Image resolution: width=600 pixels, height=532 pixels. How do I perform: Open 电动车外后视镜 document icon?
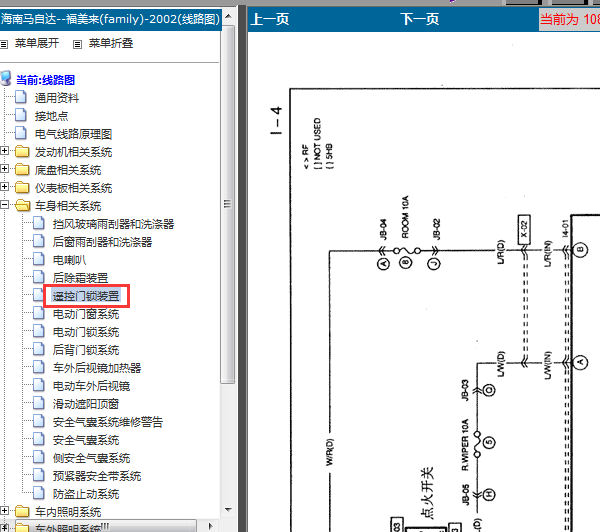pos(39,385)
